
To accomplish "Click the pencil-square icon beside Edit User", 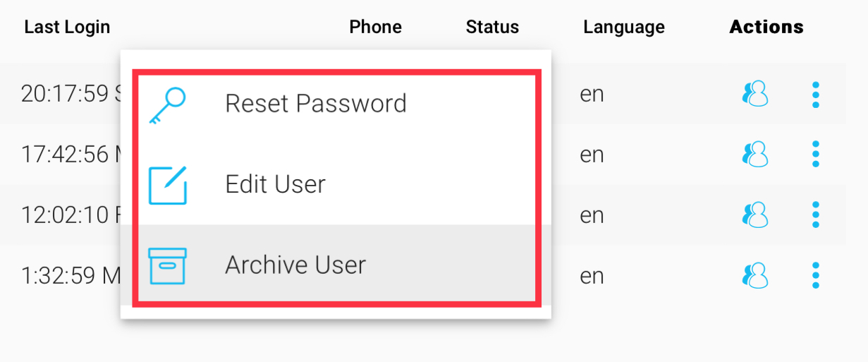I will pyautogui.click(x=168, y=185).
